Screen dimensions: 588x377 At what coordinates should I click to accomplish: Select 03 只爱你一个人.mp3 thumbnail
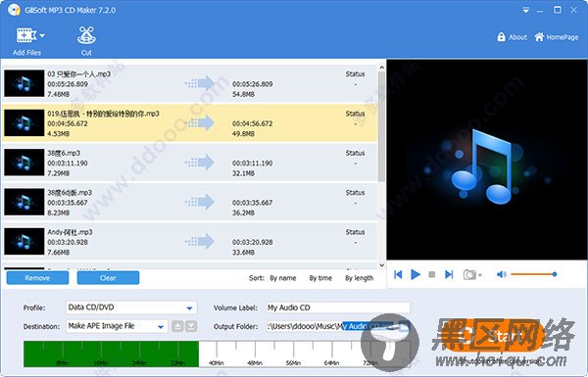point(24,83)
